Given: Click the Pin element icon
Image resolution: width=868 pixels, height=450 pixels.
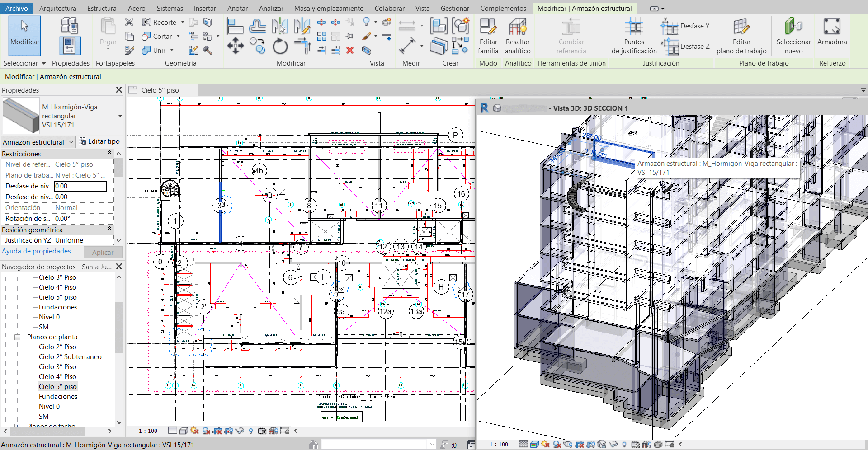Looking at the screenshot, I should click(x=350, y=36).
